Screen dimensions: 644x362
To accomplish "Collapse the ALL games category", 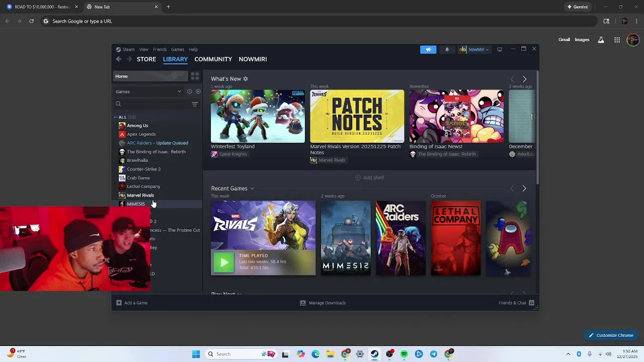I will point(115,117).
